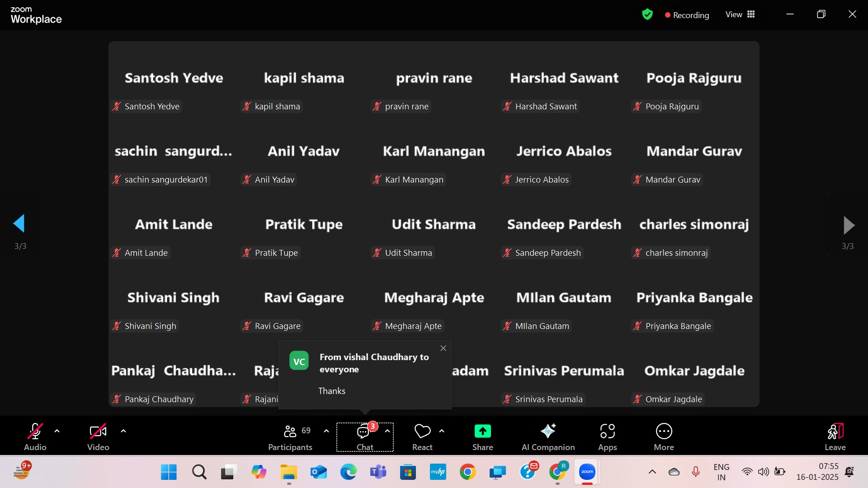Image resolution: width=868 pixels, height=488 pixels.
Task: Go to previous gallery page
Action: [x=19, y=224]
